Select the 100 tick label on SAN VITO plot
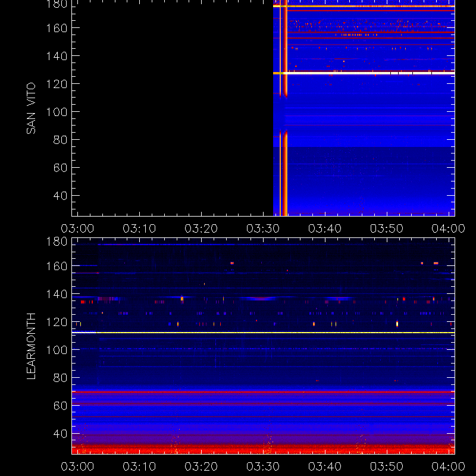 57,112
